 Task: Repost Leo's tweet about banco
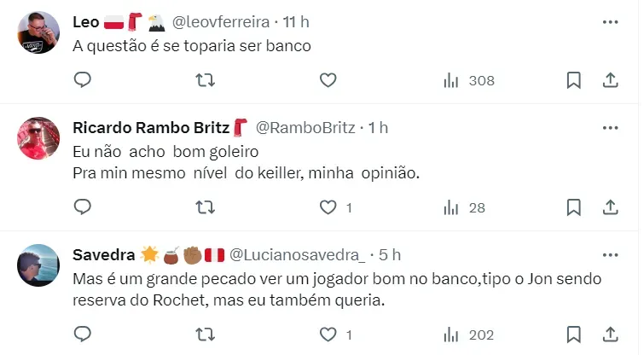point(206,80)
